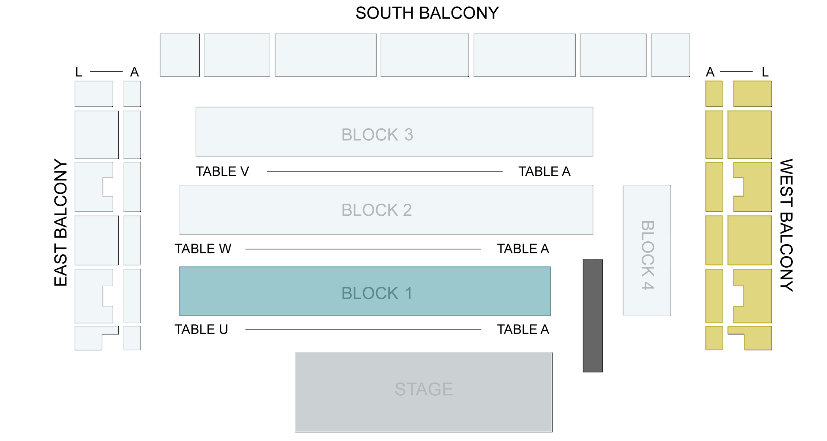827x441 pixels.
Task: Select the top wide yellow West Balcony section
Action: click(752, 94)
